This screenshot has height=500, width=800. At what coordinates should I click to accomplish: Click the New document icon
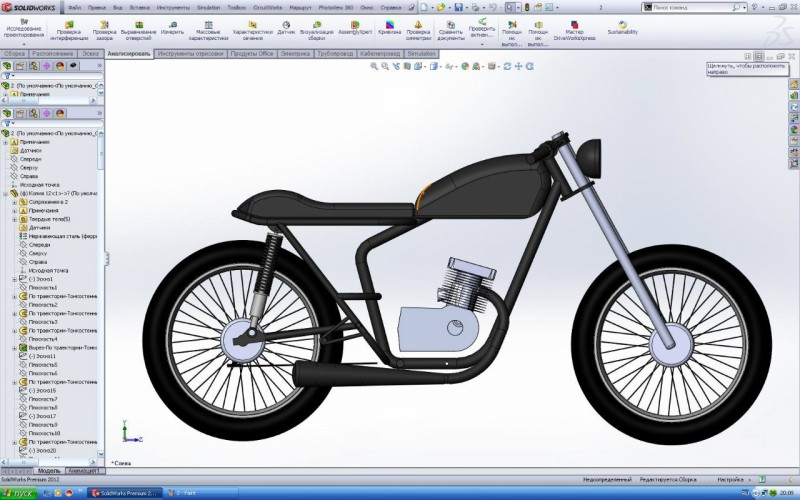[424, 8]
